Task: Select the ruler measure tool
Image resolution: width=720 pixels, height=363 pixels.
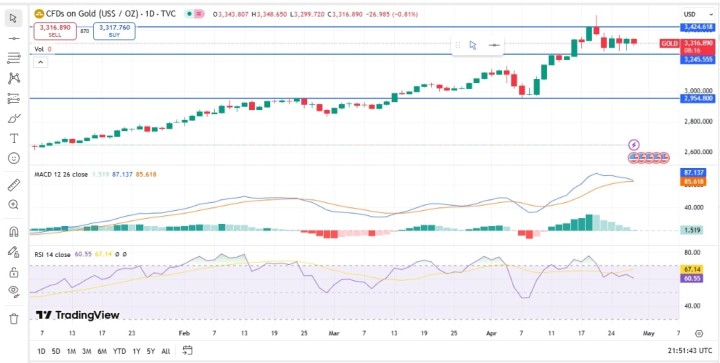Action: pyautogui.click(x=14, y=185)
